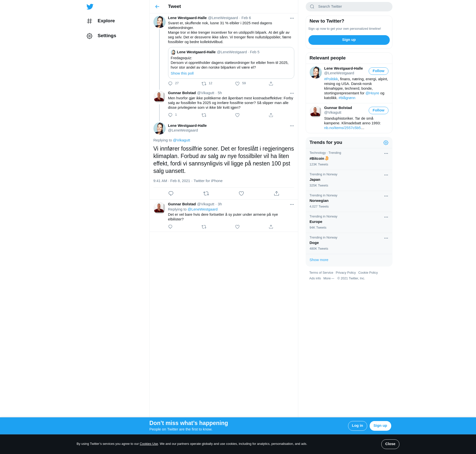Open the Cookies Use link
The width and height of the screenshot is (476, 454).
[x=149, y=444]
